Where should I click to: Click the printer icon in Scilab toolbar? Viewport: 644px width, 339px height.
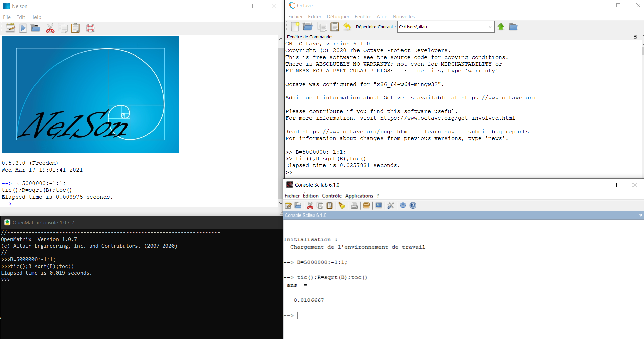point(354,205)
